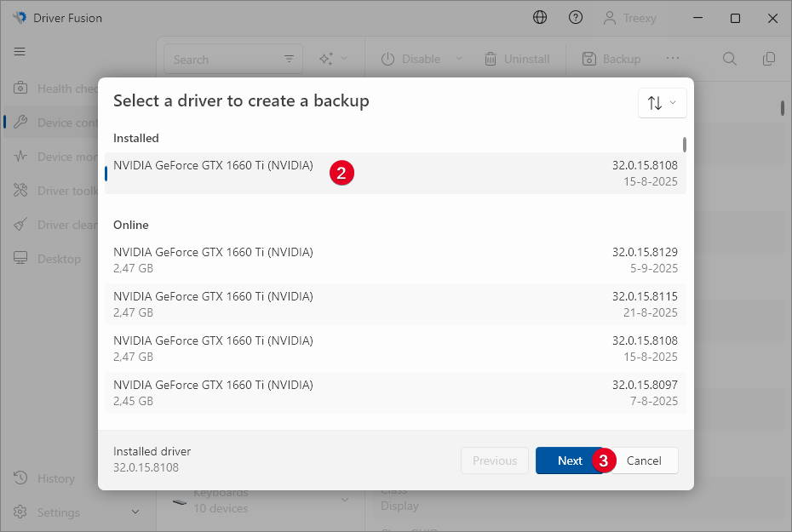Viewport: 792px width, 532px height.
Task: Click the main window scrollbar thumb
Action: 782,107
